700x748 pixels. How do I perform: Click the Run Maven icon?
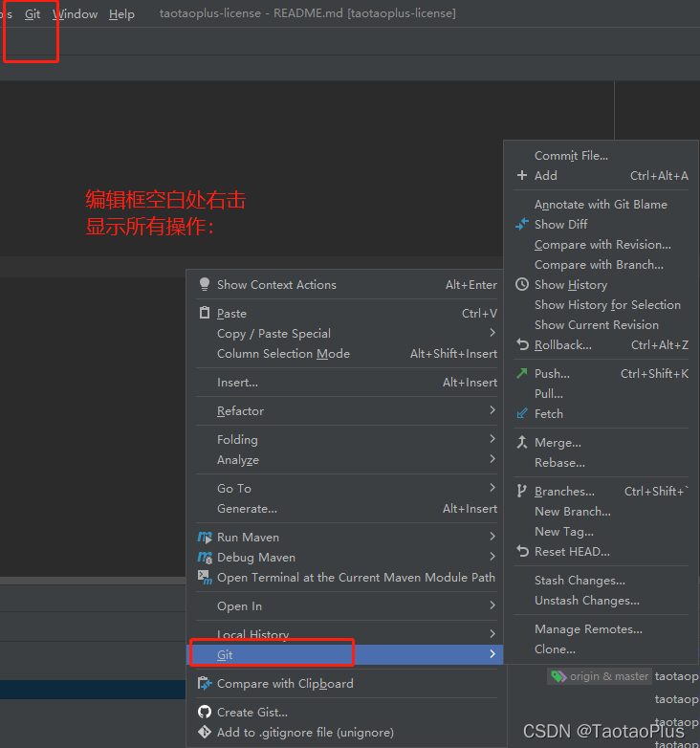[205, 538]
